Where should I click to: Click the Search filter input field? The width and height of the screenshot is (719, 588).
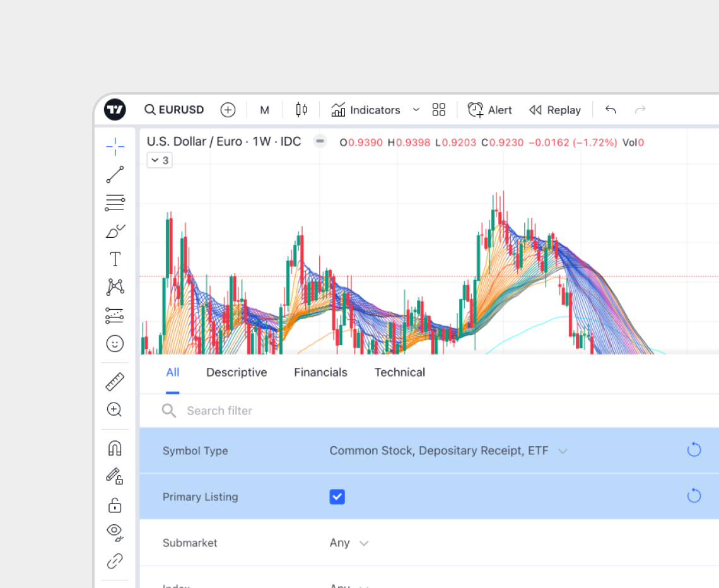click(x=378, y=411)
